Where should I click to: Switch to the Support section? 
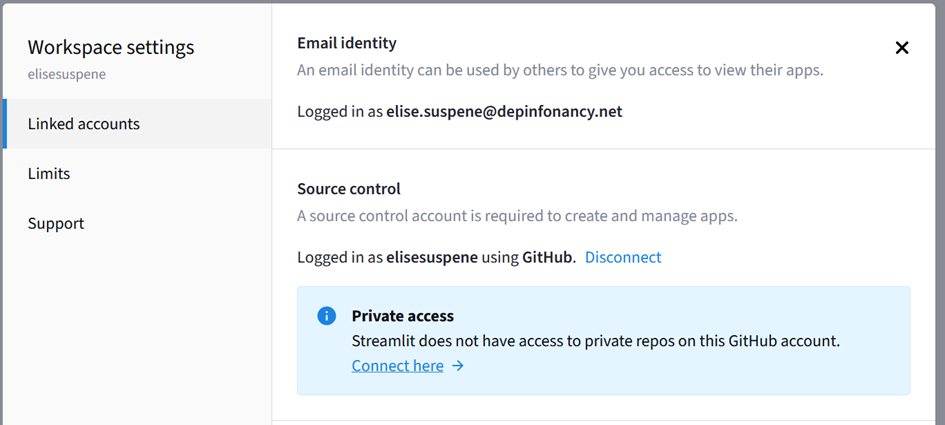(x=137, y=224)
